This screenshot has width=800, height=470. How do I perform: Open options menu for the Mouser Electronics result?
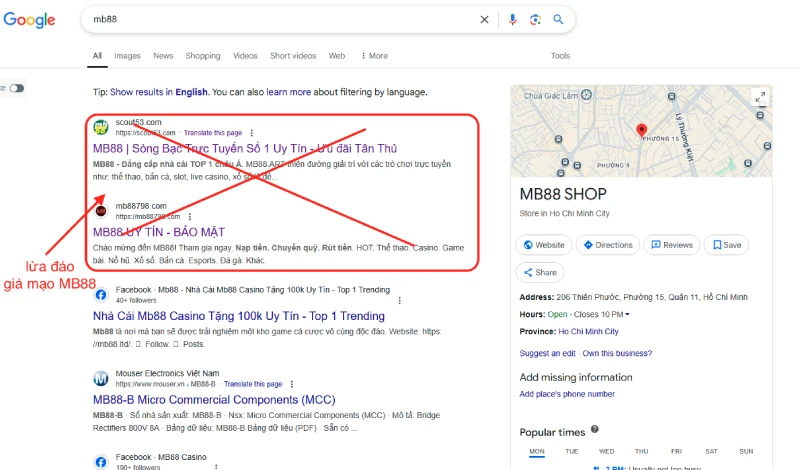pos(292,384)
